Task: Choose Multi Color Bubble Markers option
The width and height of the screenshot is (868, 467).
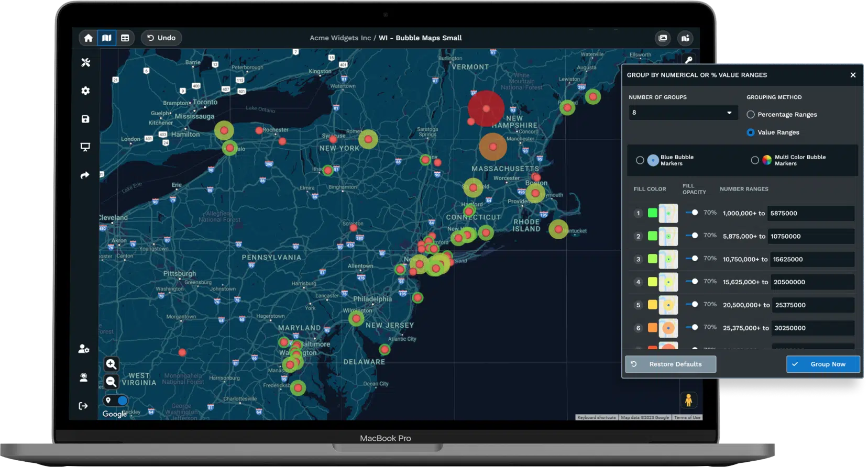Action: [x=755, y=160]
